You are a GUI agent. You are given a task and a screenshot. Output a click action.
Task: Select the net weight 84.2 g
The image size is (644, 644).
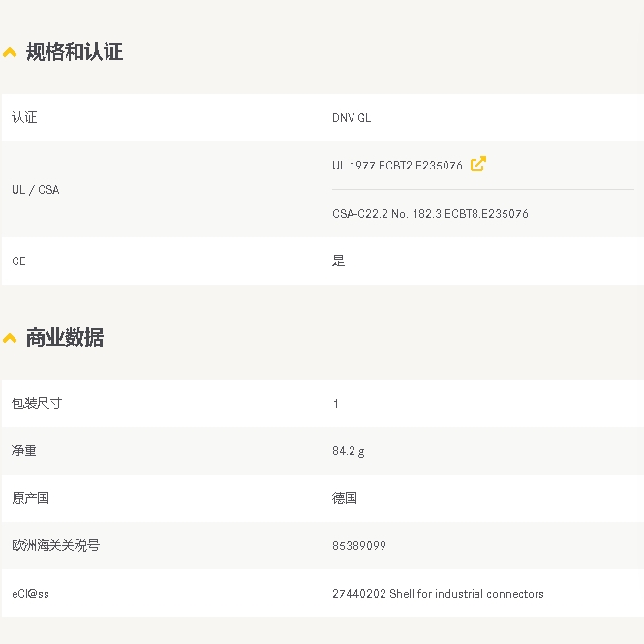coord(349,451)
